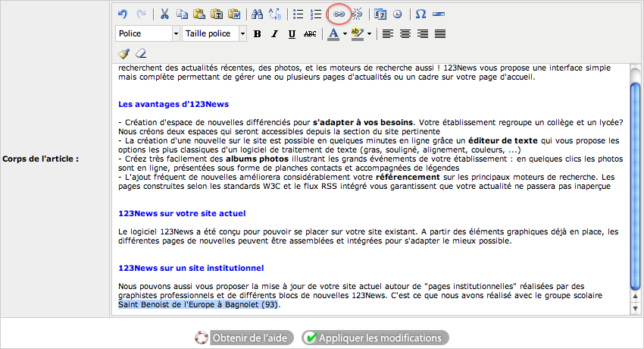
Task: Click the eraser remove-format icon
Action: point(140,53)
